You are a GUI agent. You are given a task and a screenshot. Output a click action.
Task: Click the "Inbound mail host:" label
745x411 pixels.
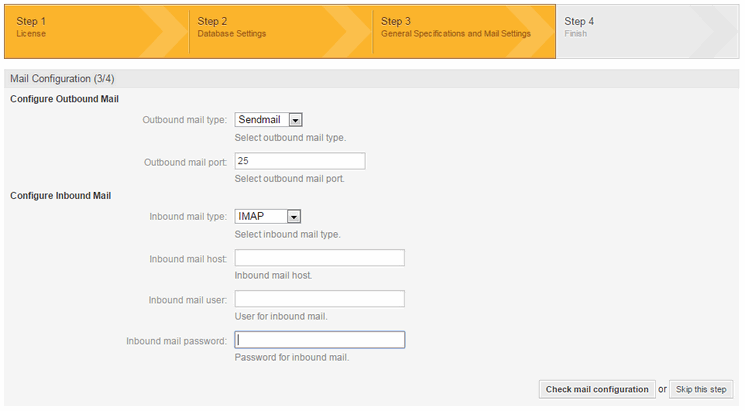point(188,259)
